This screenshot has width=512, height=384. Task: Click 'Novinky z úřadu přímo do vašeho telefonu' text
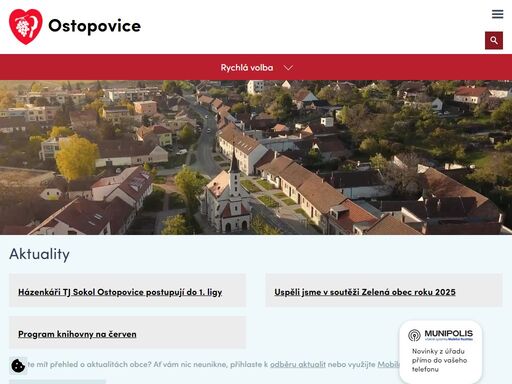[439, 360]
